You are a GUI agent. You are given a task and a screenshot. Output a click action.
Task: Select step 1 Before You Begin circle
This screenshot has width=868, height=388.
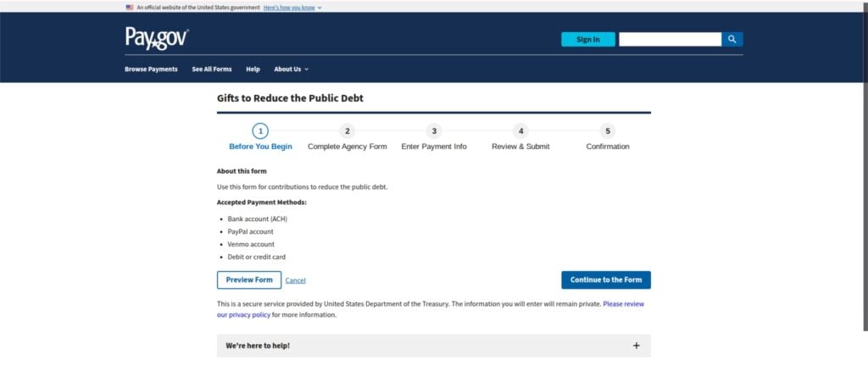(260, 131)
